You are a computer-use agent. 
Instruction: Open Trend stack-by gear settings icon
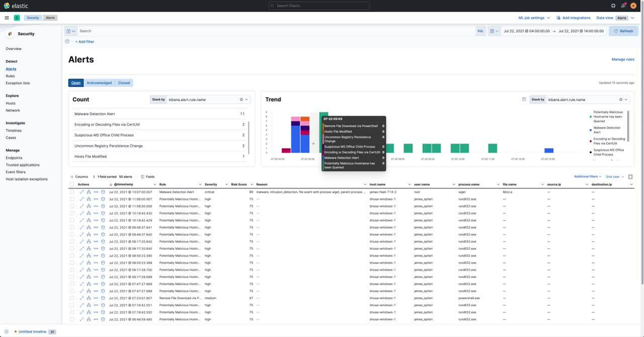pyautogui.click(x=621, y=99)
